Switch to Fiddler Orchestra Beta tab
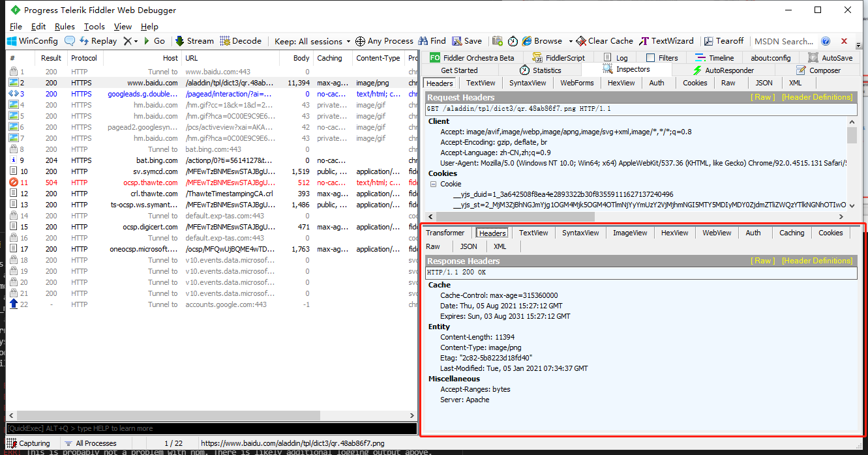Viewport: 868px width, 455px height. pyautogui.click(x=472, y=58)
